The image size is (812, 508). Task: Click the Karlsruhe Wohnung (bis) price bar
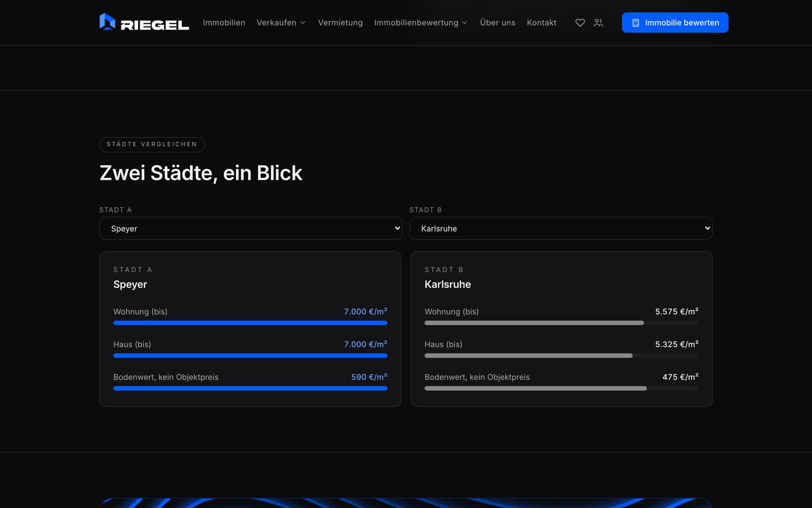[561, 323]
